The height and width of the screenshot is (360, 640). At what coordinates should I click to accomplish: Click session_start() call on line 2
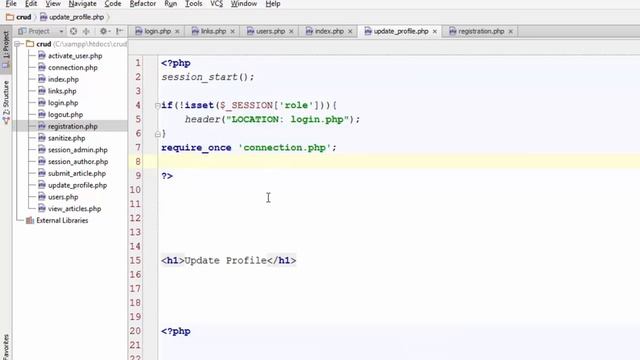[x=208, y=77]
